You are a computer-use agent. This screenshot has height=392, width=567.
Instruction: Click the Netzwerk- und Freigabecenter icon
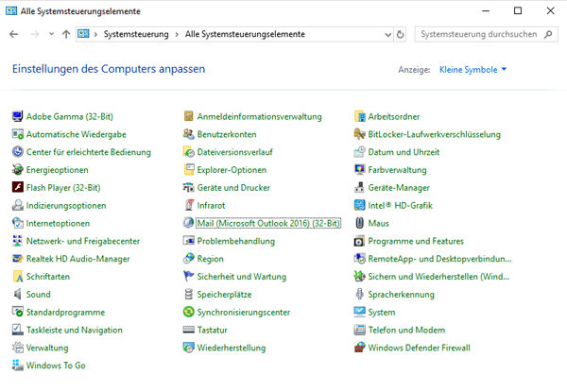point(17,241)
